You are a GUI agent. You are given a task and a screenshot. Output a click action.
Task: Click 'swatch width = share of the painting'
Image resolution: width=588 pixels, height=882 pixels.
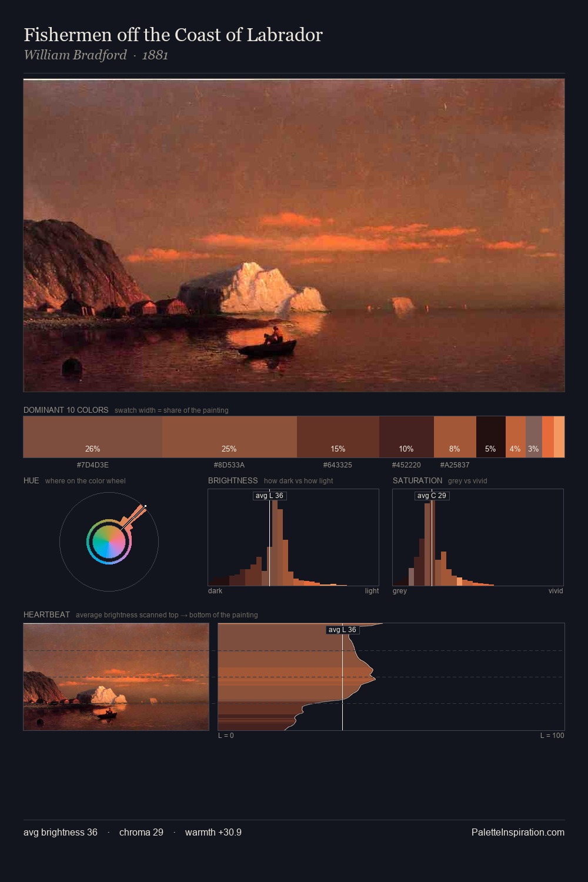click(172, 410)
